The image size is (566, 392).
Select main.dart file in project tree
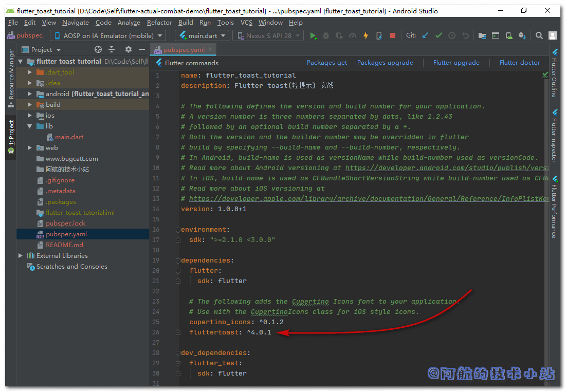tap(69, 137)
